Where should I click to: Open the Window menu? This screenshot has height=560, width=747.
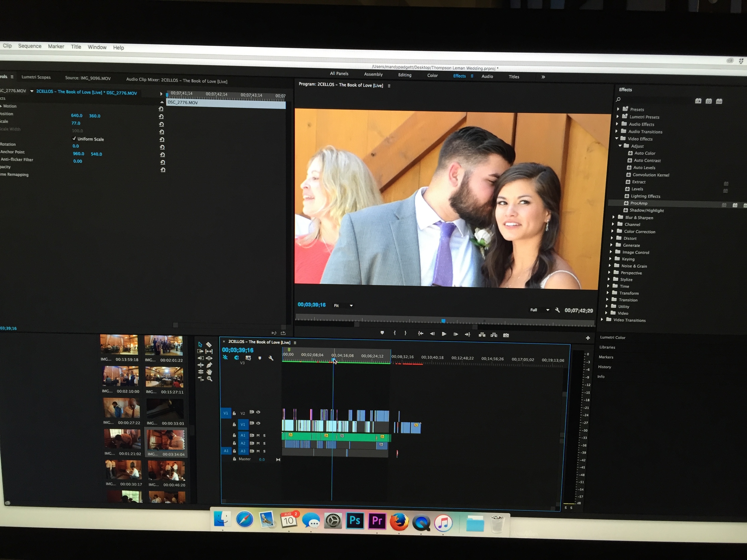point(97,47)
